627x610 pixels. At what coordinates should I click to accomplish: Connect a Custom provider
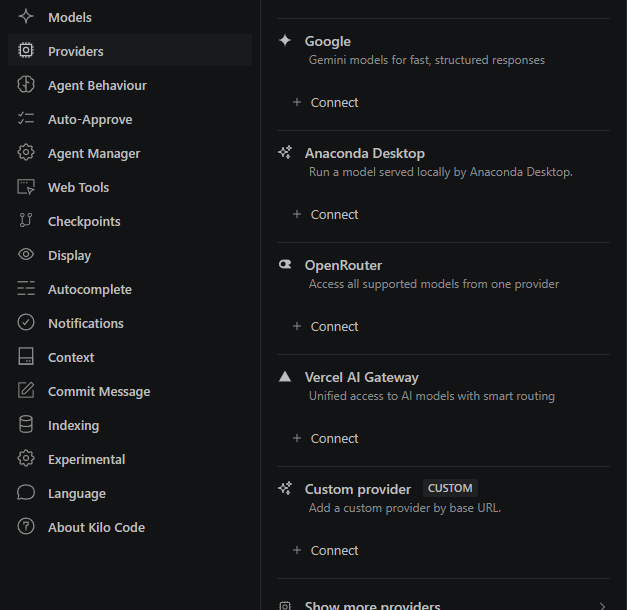pos(325,550)
